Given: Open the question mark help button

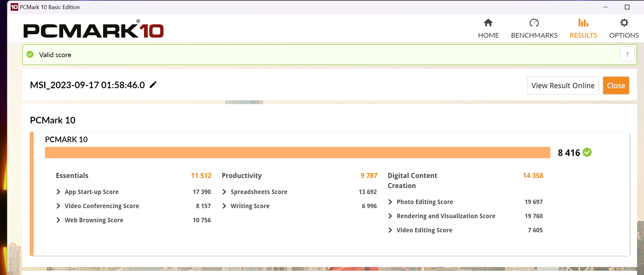Looking at the screenshot, I should tap(627, 55).
